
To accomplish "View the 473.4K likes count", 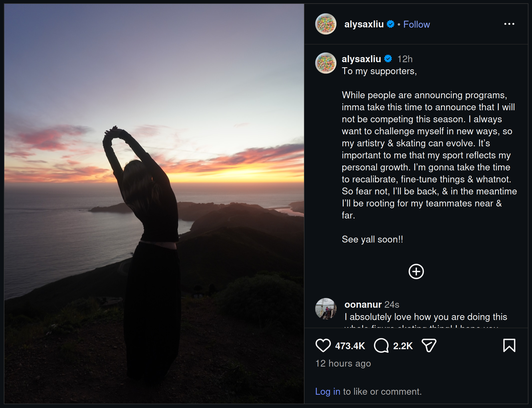I will pyautogui.click(x=350, y=346).
